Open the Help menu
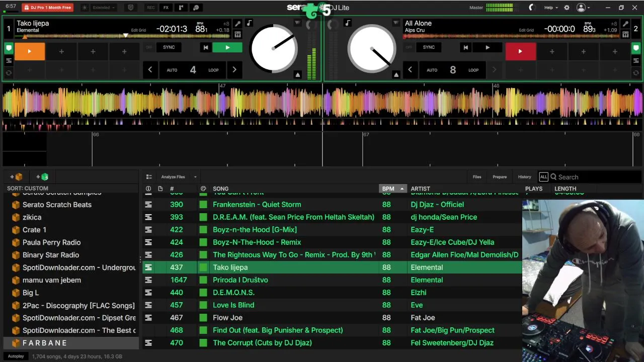 point(551,8)
